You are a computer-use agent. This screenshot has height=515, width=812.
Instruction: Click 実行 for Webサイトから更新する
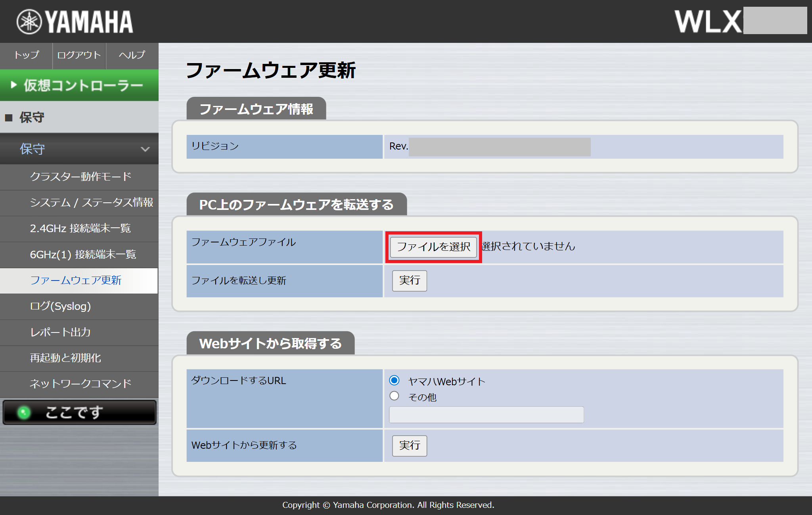click(410, 446)
